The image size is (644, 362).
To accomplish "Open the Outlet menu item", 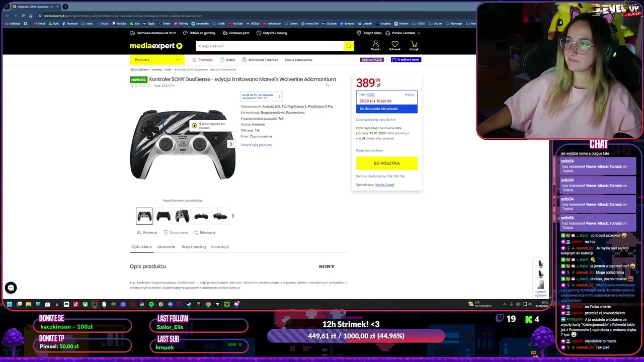I will 227,60.
